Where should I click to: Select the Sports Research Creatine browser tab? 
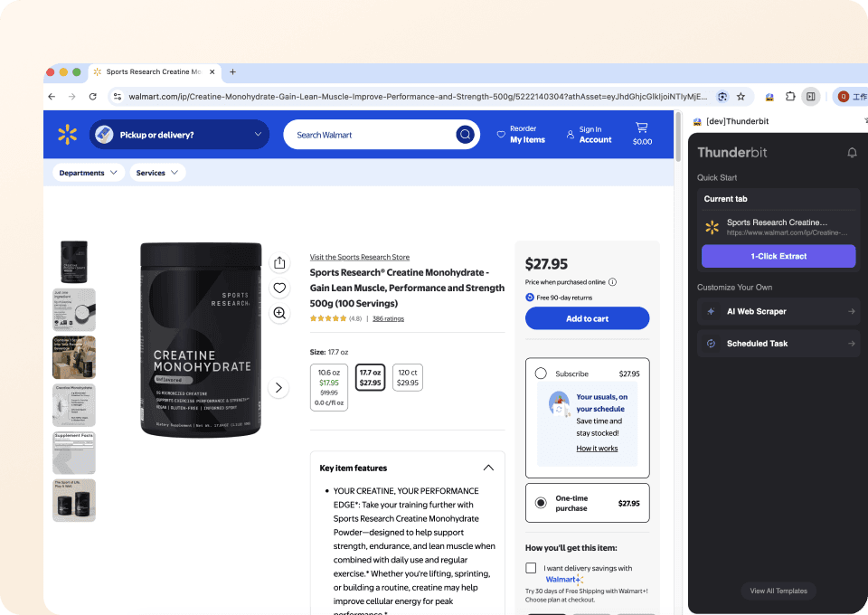click(x=155, y=72)
